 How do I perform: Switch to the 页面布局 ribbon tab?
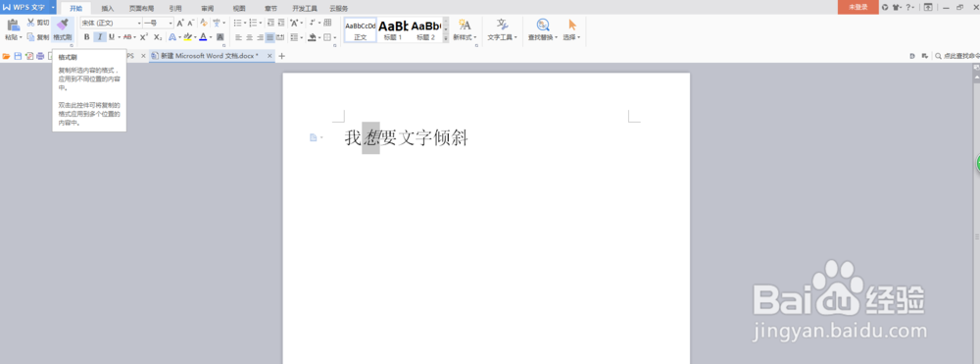tap(141, 8)
